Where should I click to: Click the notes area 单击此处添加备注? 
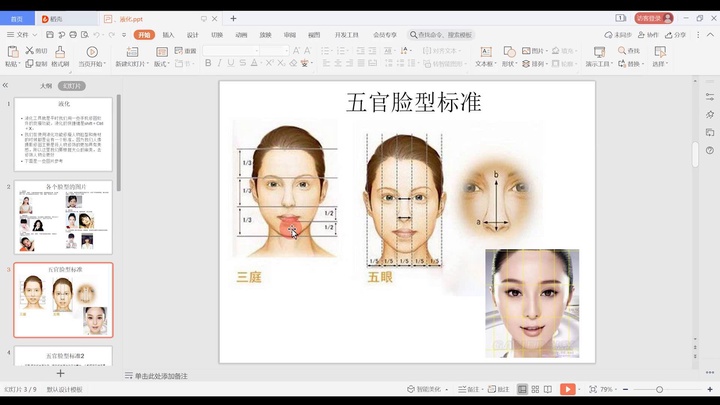[x=161, y=376]
